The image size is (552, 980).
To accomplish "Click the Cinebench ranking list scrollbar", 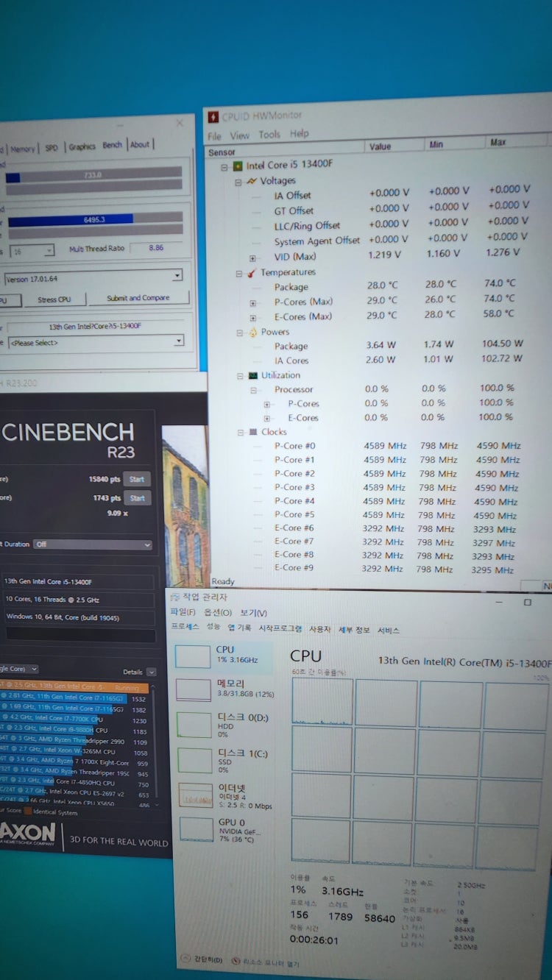I will (x=155, y=745).
